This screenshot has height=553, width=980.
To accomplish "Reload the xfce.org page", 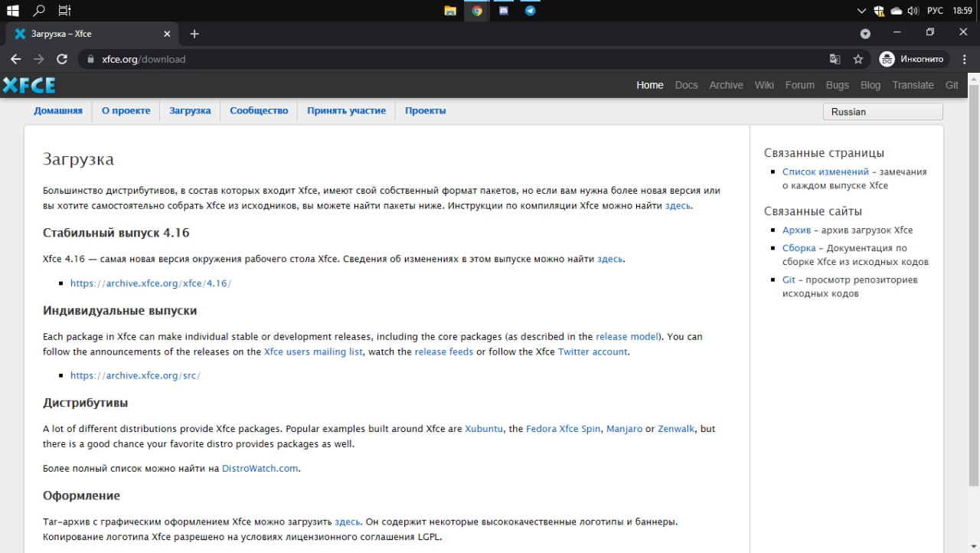I will coord(62,59).
